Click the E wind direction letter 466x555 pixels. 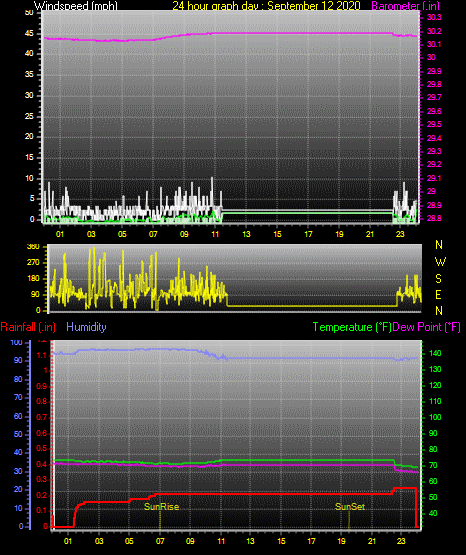(x=438, y=295)
